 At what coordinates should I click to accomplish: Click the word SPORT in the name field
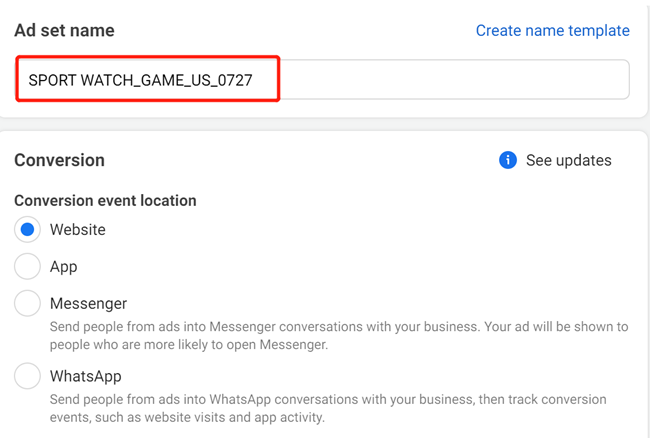tap(52, 80)
